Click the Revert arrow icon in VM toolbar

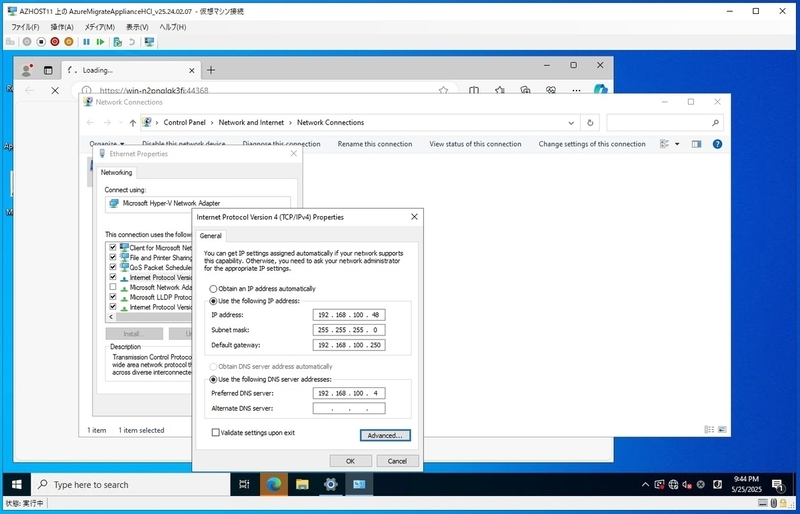[132, 42]
